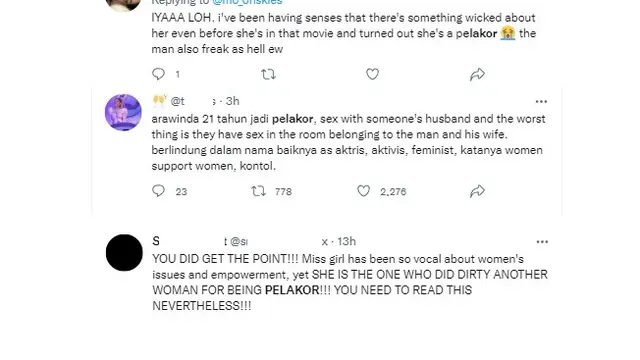Image resolution: width=640 pixels, height=360 pixels.
Task: Open the black circle profile avatar
Action: pos(124,253)
